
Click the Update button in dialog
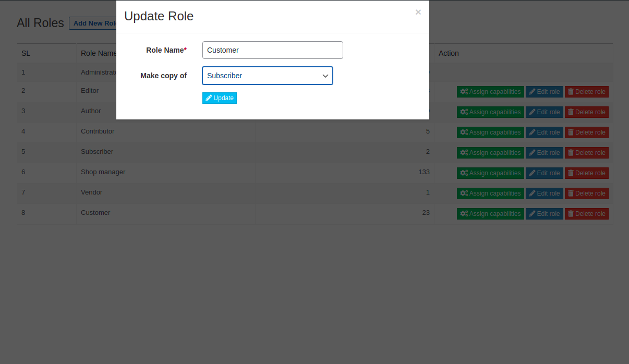[x=220, y=98]
